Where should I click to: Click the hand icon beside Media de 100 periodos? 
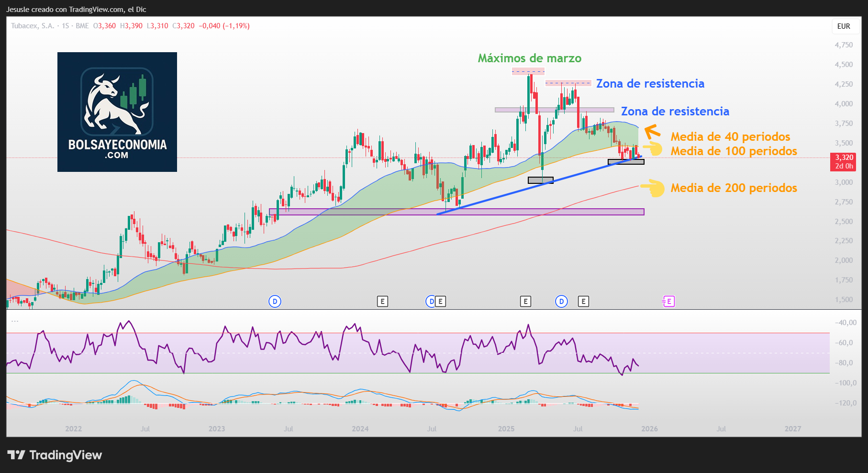[x=653, y=149]
